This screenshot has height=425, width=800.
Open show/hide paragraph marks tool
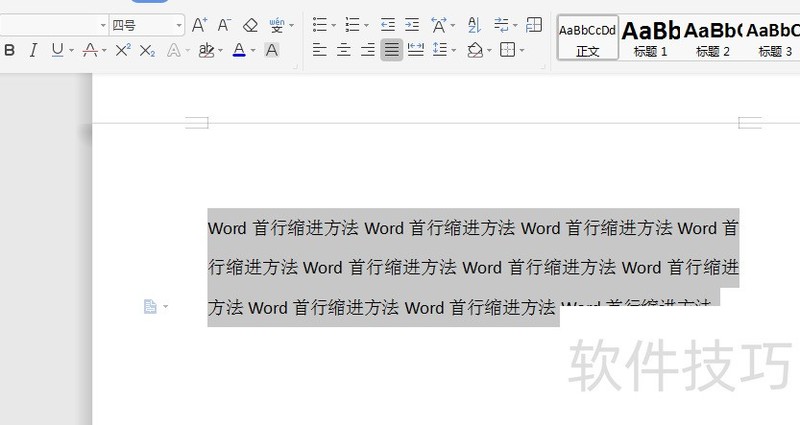(x=502, y=24)
